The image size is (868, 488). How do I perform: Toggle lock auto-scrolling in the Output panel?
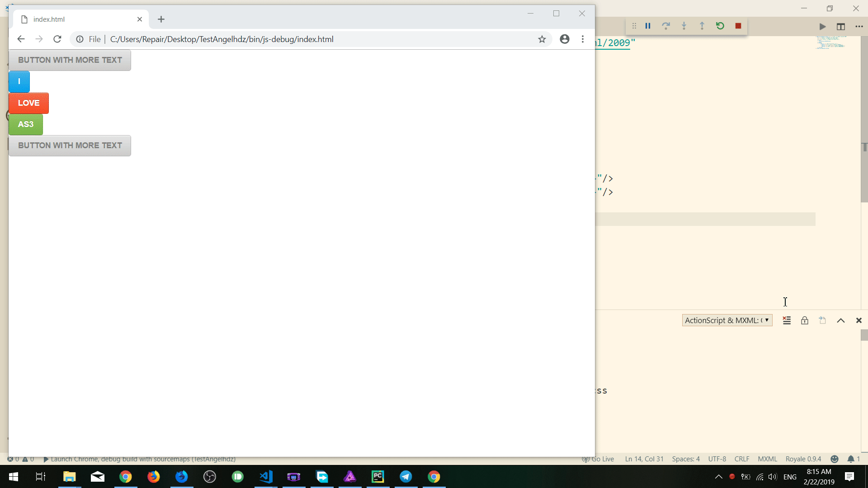pyautogui.click(x=804, y=320)
